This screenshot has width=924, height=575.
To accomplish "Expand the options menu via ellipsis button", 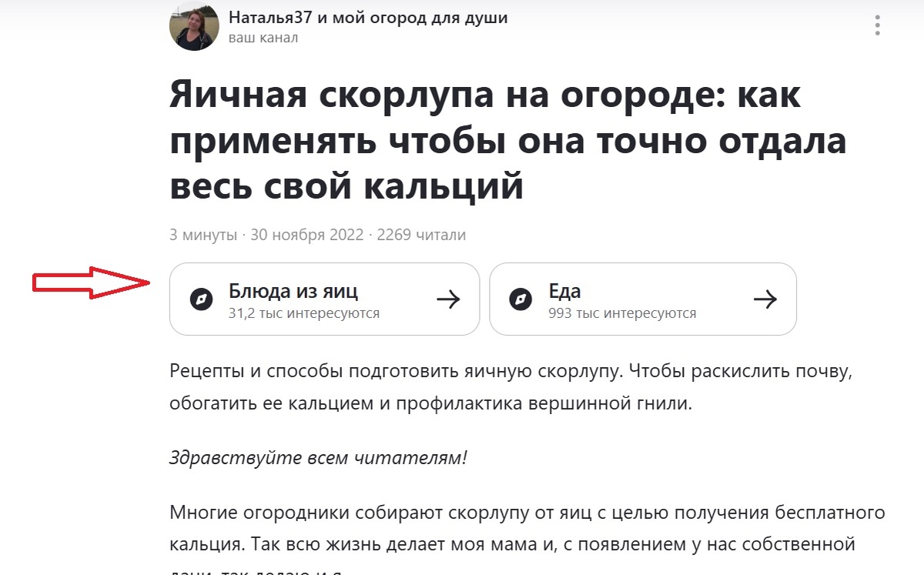I will (x=876, y=25).
